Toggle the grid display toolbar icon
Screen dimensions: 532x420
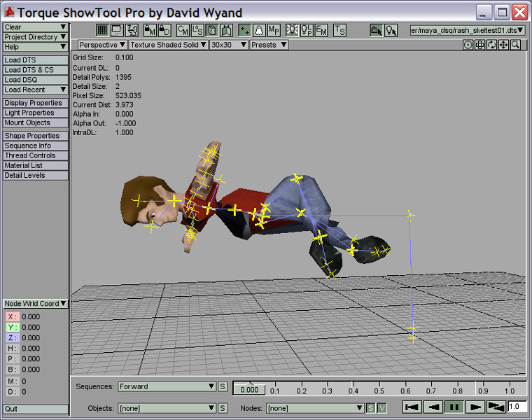(x=101, y=30)
